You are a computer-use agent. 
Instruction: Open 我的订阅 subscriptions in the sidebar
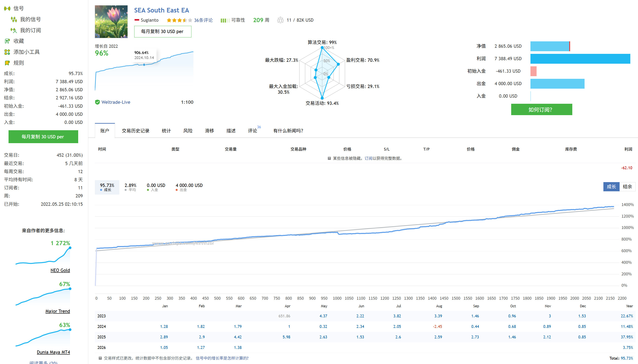click(x=30, y=30)
